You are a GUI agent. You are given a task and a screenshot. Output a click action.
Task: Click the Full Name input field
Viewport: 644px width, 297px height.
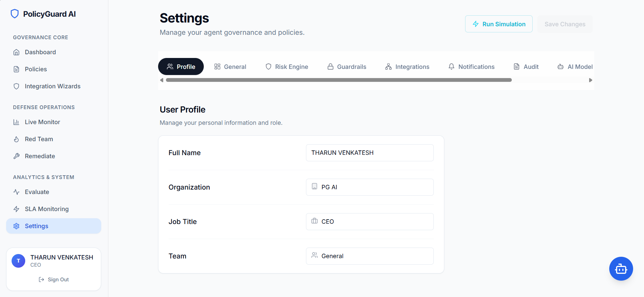(x=370, y=153)
